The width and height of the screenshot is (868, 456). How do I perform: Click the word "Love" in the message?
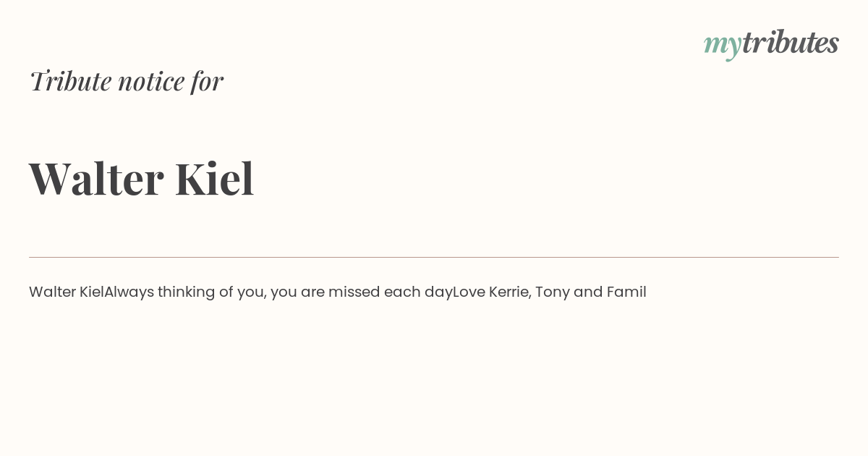coord(469,292)
